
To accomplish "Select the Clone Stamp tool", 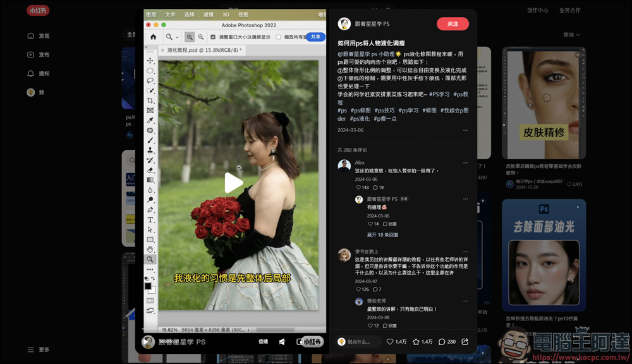I will 150,150.
